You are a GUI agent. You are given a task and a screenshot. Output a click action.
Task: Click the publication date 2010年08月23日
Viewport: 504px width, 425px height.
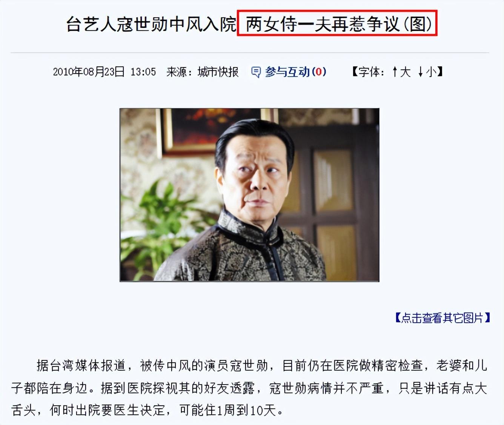[89, 72]
